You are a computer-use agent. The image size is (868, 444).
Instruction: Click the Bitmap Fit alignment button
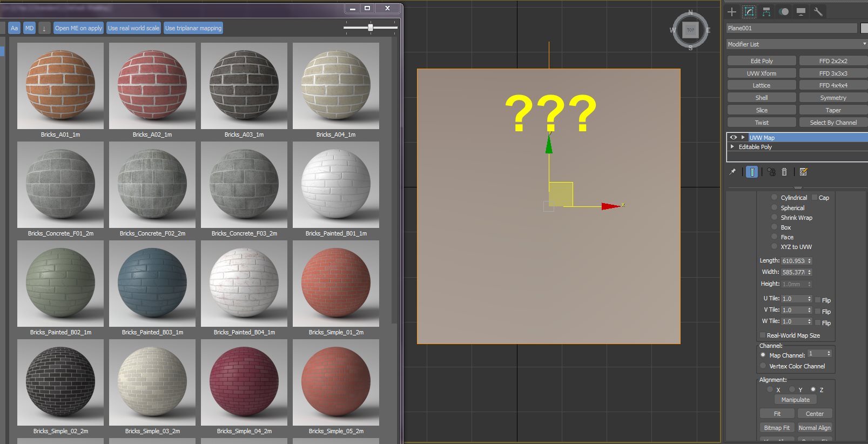[777, 428]
